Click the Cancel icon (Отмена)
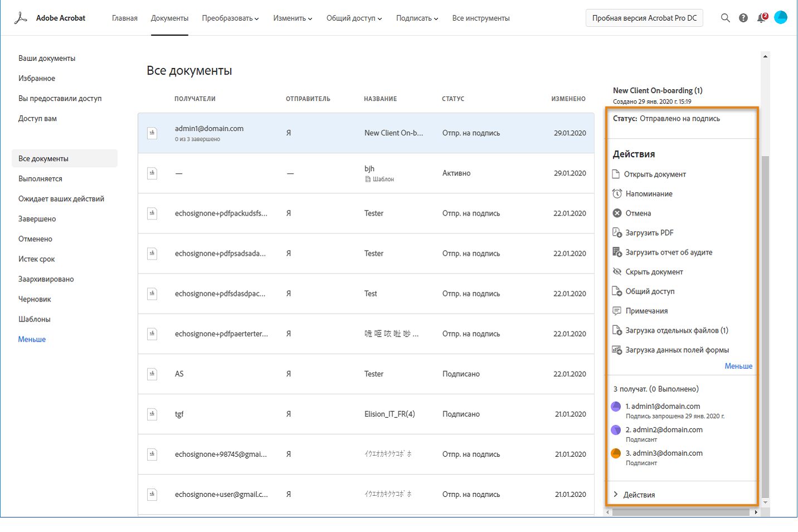This screenshot has height=532, width=798. pyautogui.click(x=617, y=213)
